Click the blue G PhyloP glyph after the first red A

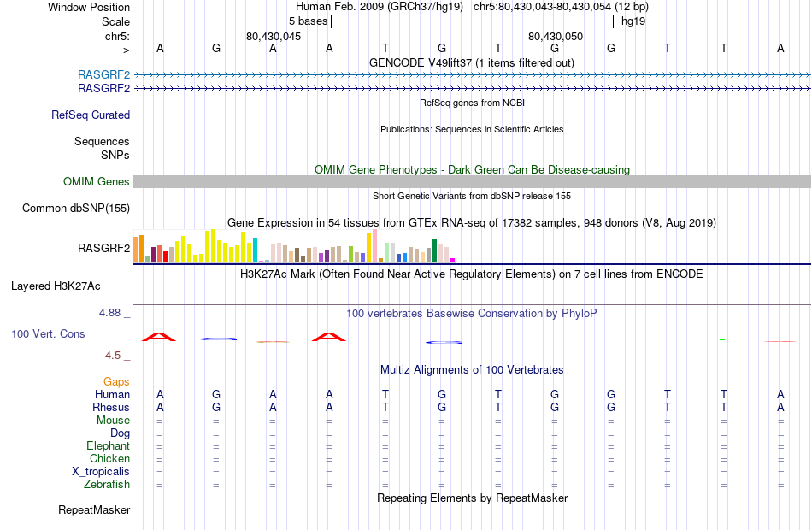tap(218, 339)
